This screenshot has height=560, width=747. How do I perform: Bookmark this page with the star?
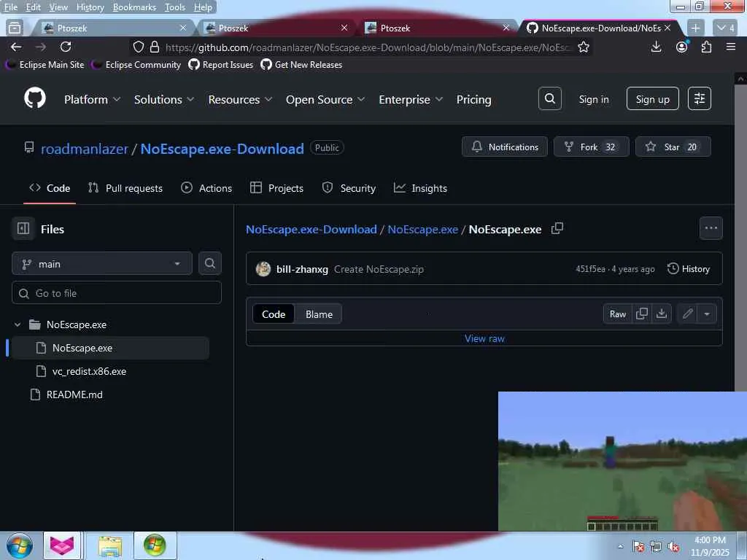click(583, 47)
